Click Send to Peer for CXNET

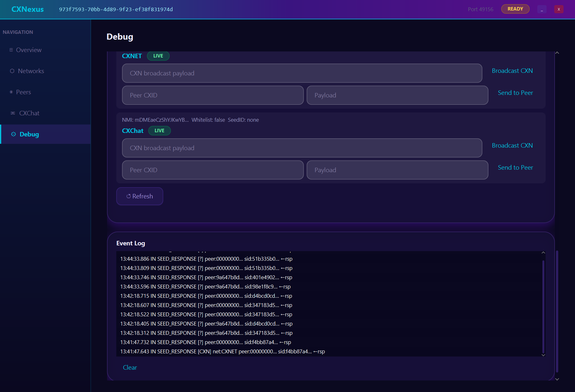[515, 93]
